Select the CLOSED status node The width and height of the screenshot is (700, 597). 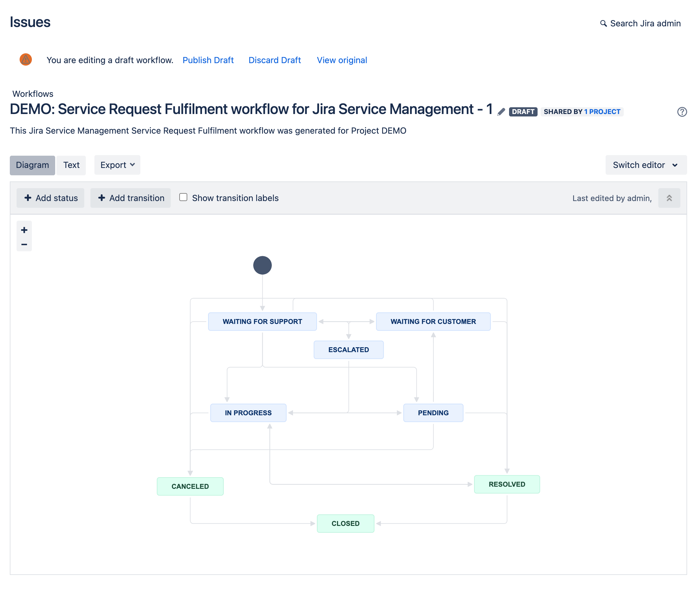345,523
